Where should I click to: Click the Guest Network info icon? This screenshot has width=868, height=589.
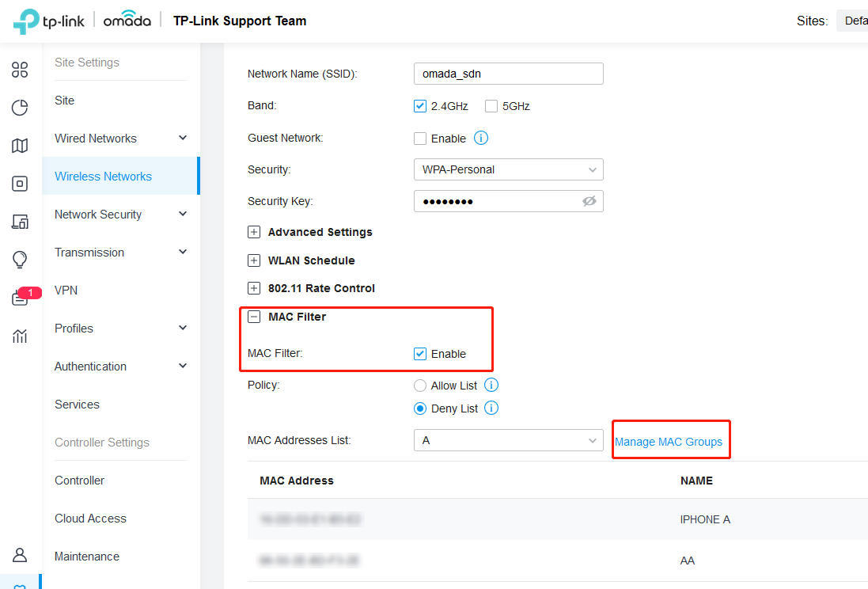(x=480, y=138)
